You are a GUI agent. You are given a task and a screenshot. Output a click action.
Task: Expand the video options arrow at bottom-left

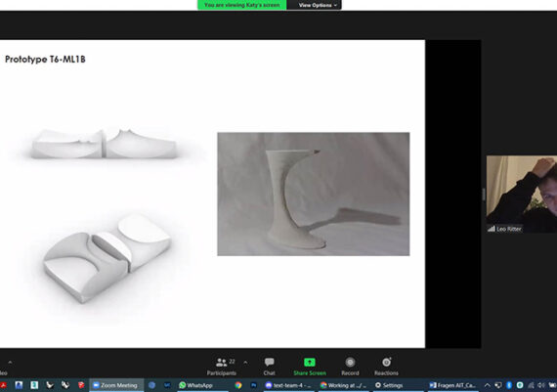(10, 363)
